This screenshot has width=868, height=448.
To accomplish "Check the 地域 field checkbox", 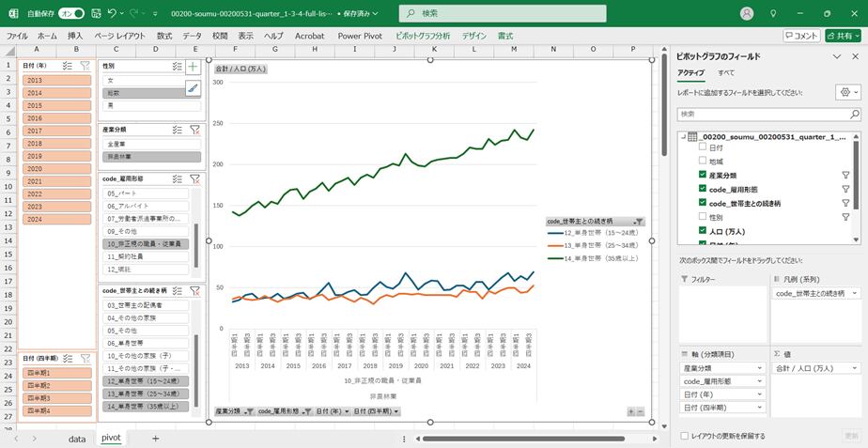I will (x=703, y=162).
